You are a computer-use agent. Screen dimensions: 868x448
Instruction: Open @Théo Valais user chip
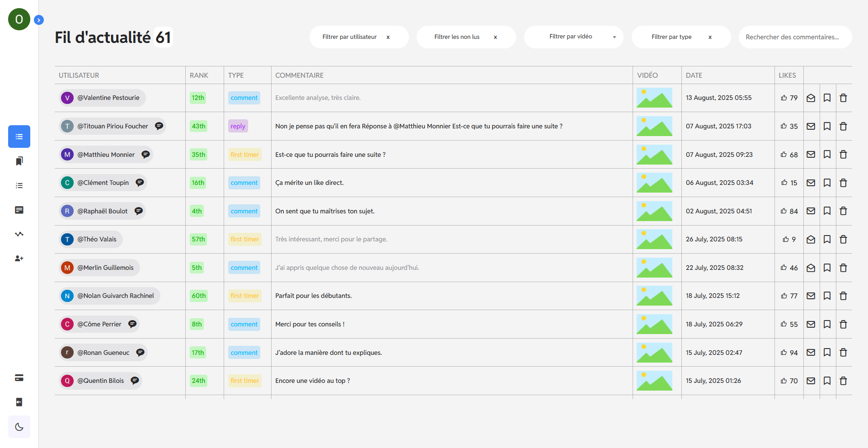[91, 239]
